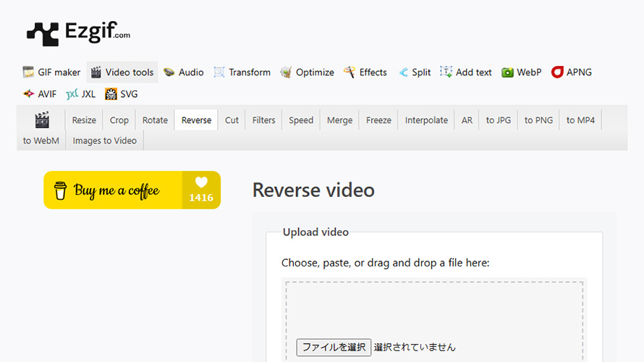Click the coffee cup icon
644x362 pixels.
(60, 190)
